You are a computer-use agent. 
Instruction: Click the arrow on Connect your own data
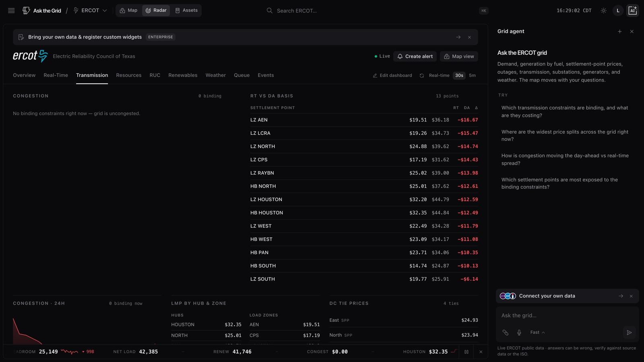621,296
